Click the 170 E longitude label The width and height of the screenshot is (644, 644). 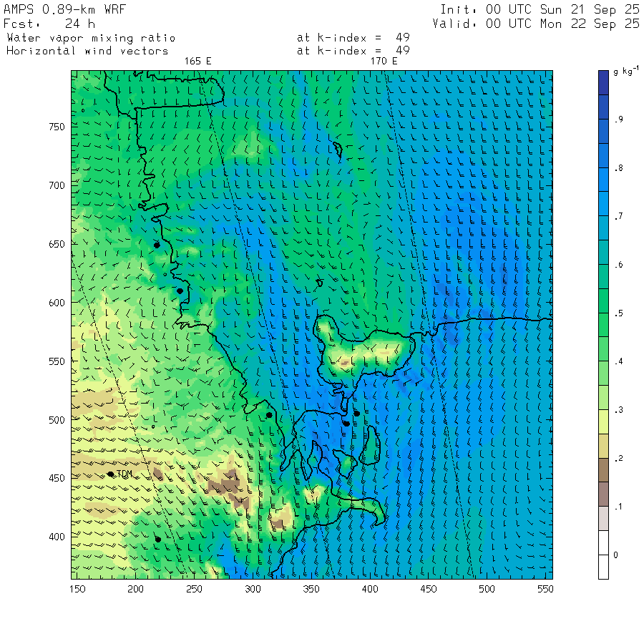(384, 62)
